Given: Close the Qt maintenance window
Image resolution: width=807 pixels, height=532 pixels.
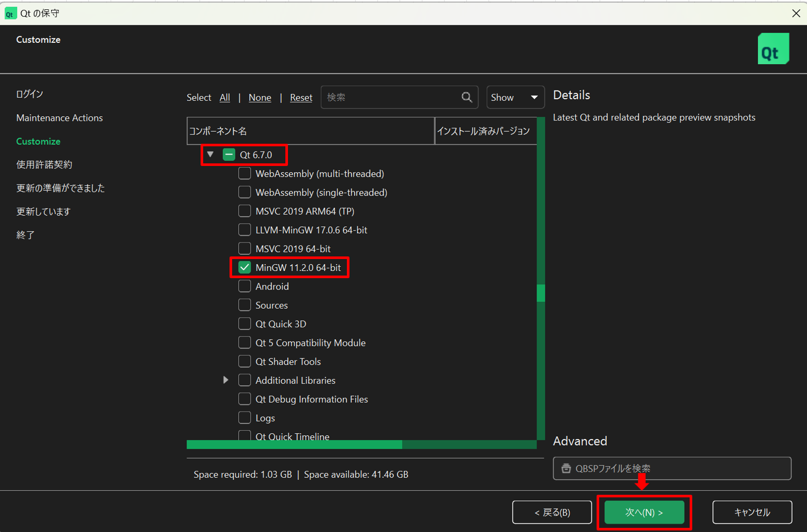Looking at the screenshot, I should (x=796, y=13).
